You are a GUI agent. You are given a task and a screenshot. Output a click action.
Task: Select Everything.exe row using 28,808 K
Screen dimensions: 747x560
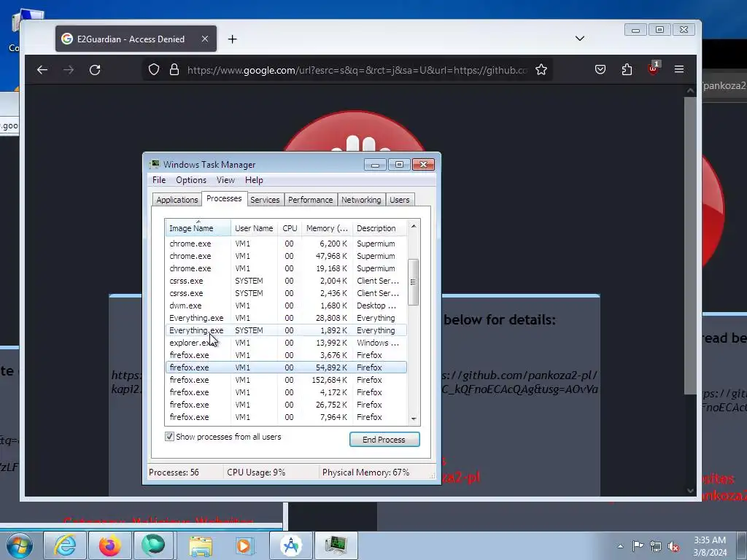click(x=286, y=318)
